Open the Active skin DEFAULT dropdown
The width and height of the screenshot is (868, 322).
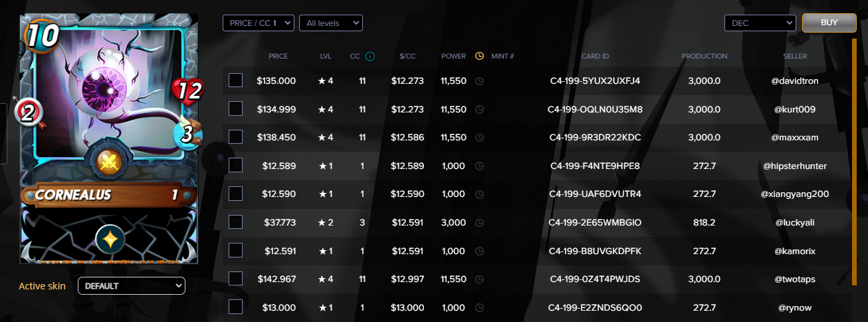pos(131,286)
